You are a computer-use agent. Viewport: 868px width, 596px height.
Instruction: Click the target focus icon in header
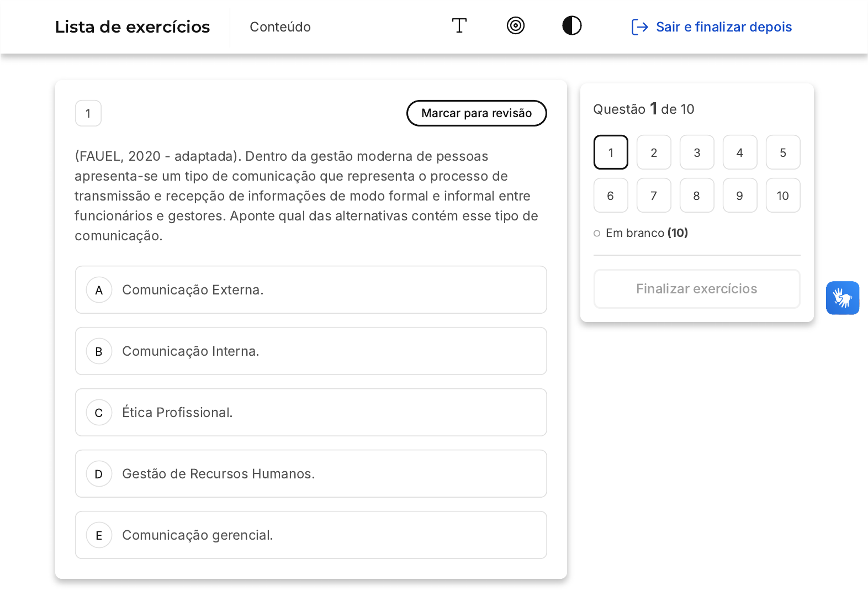(515, 26)
